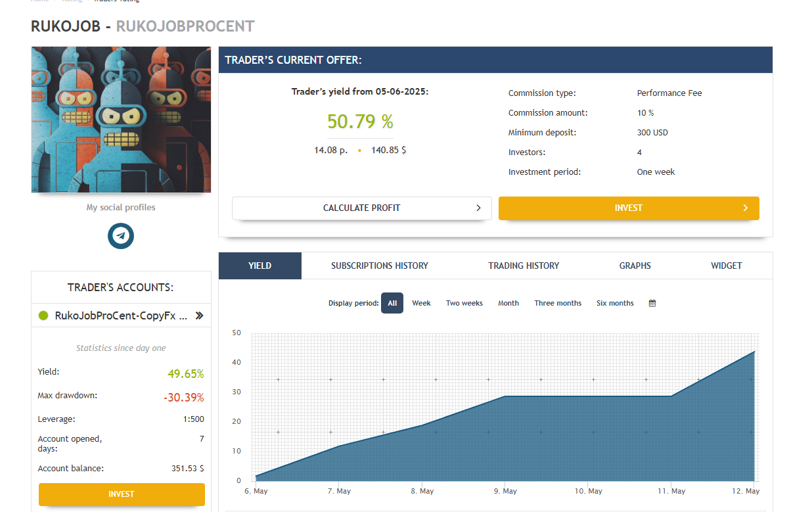The image size is (812, 512).
Task: Click the trader's robot avatar image
Action: pyautogui.click(x=121, y=120)
